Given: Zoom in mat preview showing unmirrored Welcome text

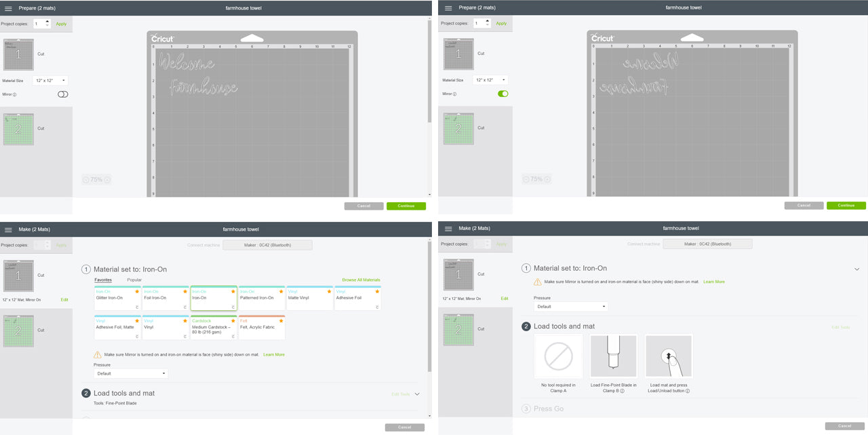Looking at the screenshot, I should [x=107, y=180].
